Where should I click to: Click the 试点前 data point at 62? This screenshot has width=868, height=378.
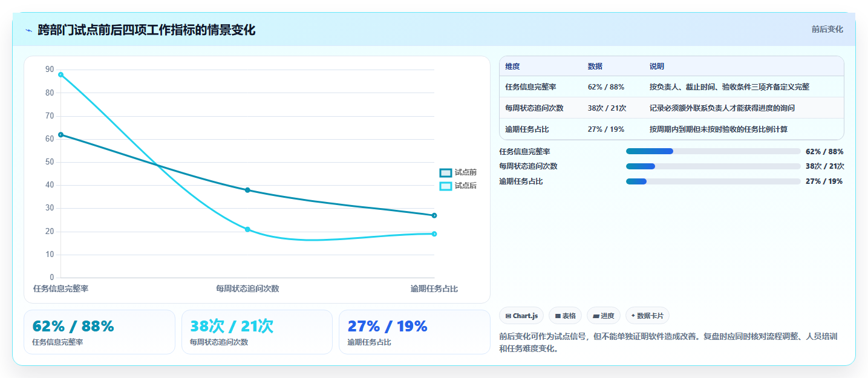click(x=60, y=134)
